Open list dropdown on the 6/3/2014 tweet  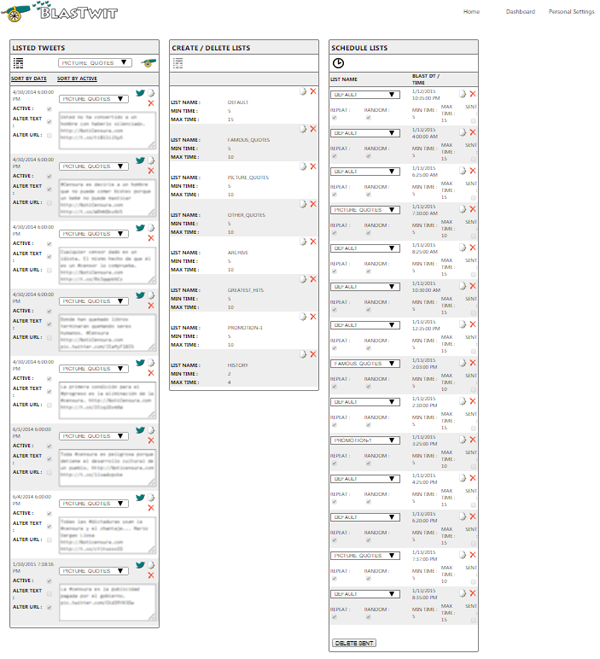click(x=94, y=436)
